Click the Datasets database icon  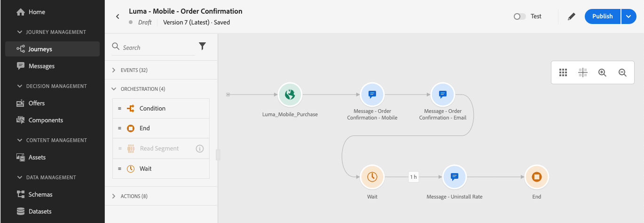[20, 211]
